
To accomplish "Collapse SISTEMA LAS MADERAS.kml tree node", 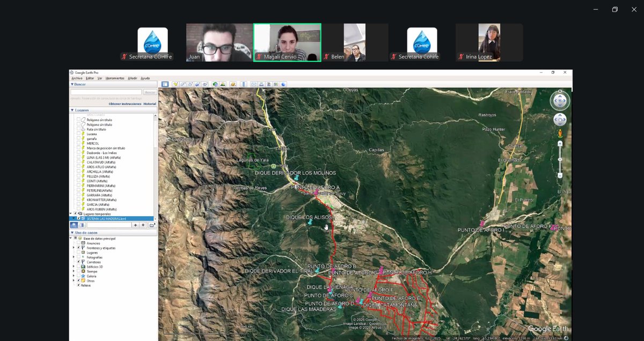I will 74,218.
